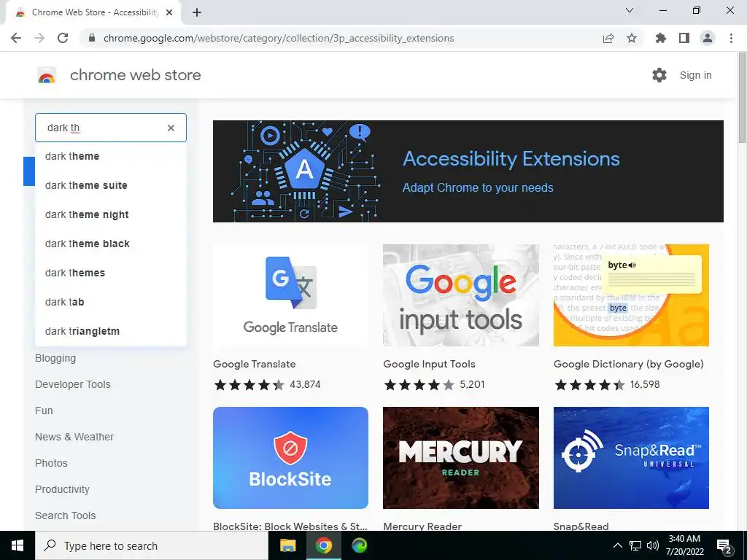Open the Photos category
This screenshot has width=747, height=560.
51,463
